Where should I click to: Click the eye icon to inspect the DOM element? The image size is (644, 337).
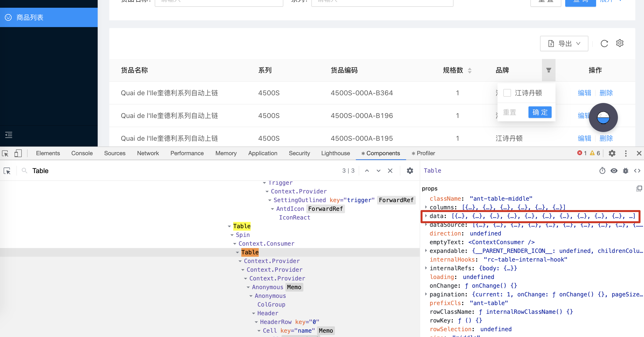tap(614, 170)
